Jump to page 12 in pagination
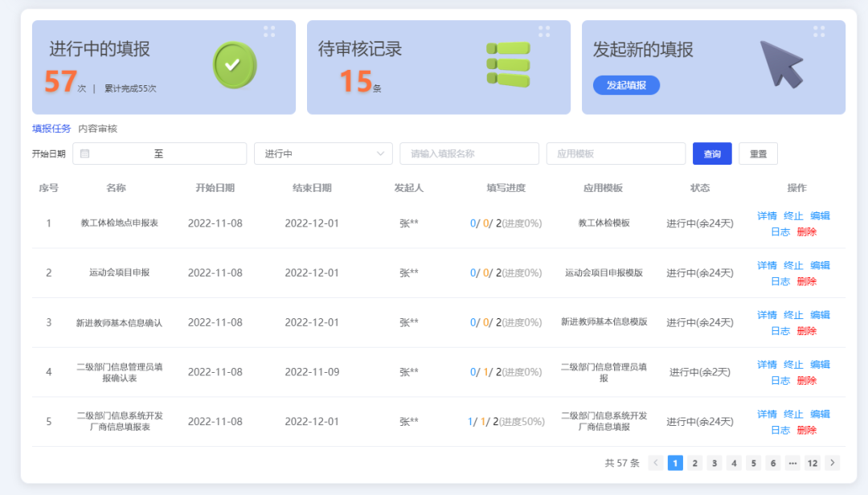 [x=813, y=463]
